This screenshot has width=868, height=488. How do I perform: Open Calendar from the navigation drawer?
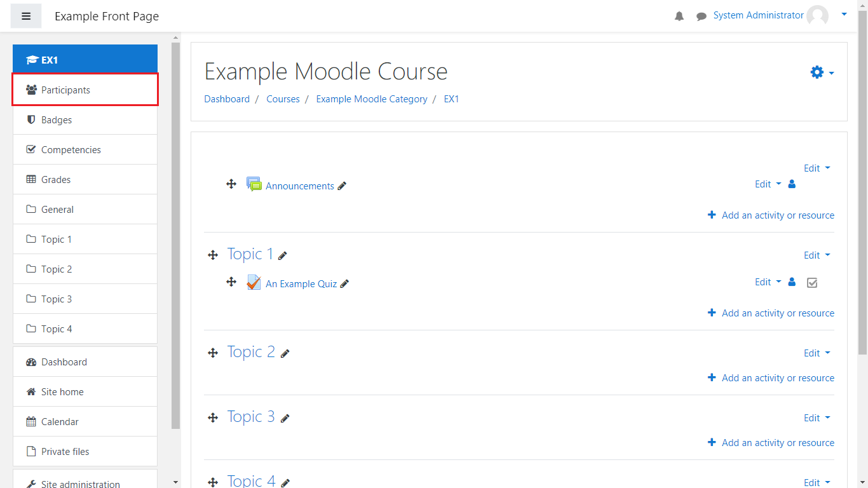click(60, 422)
